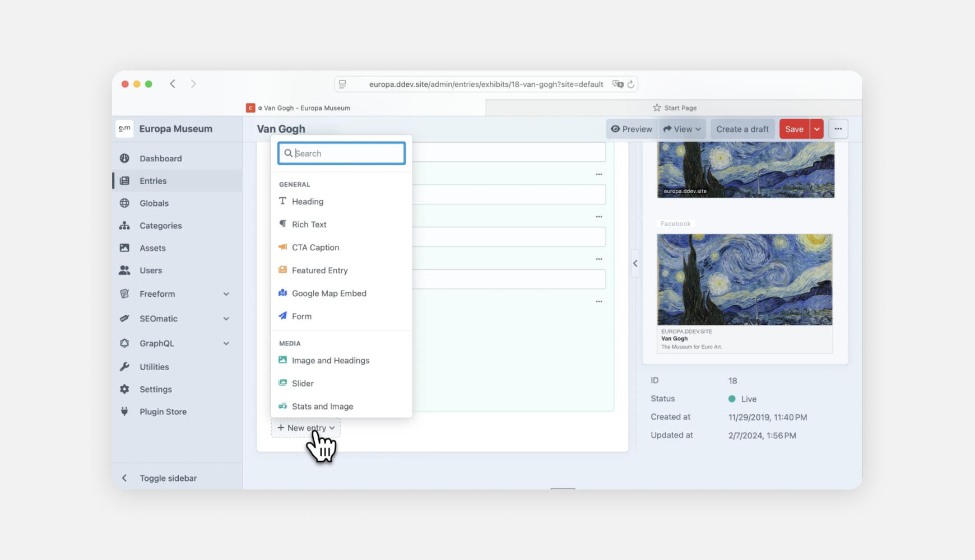Image resolution: width=975 pixels, height=560 pixels.
Task: Click the Plugin Store icon
Action: 125,411
